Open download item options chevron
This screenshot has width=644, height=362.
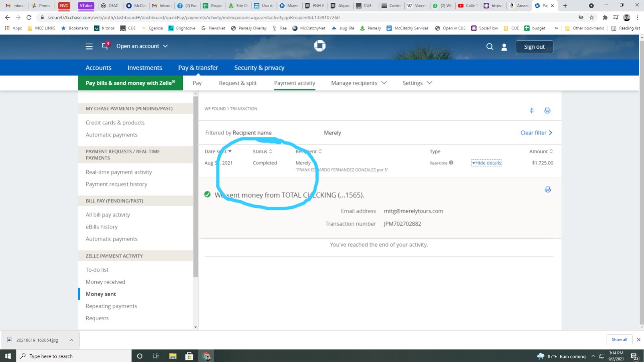[71, 340]
